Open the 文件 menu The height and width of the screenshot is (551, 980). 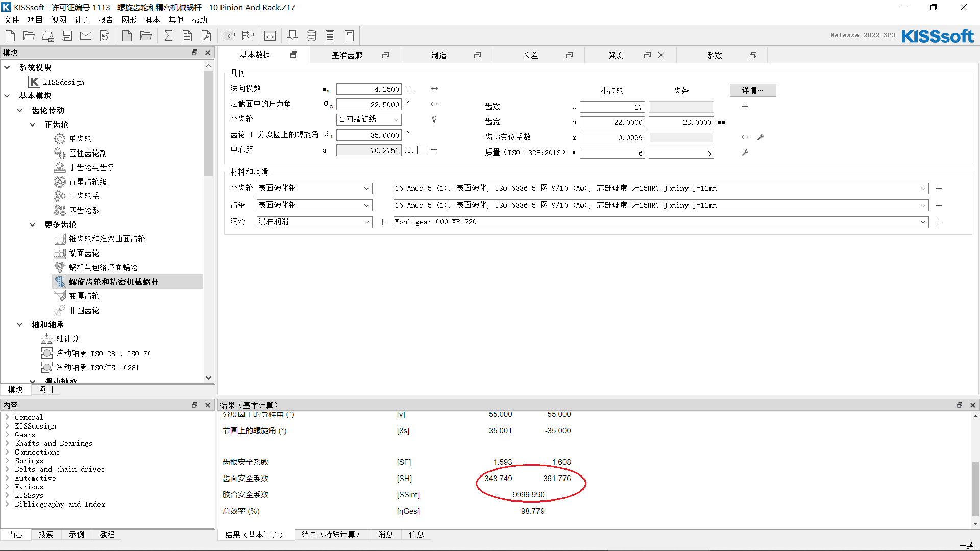click(x=12, y=20)
